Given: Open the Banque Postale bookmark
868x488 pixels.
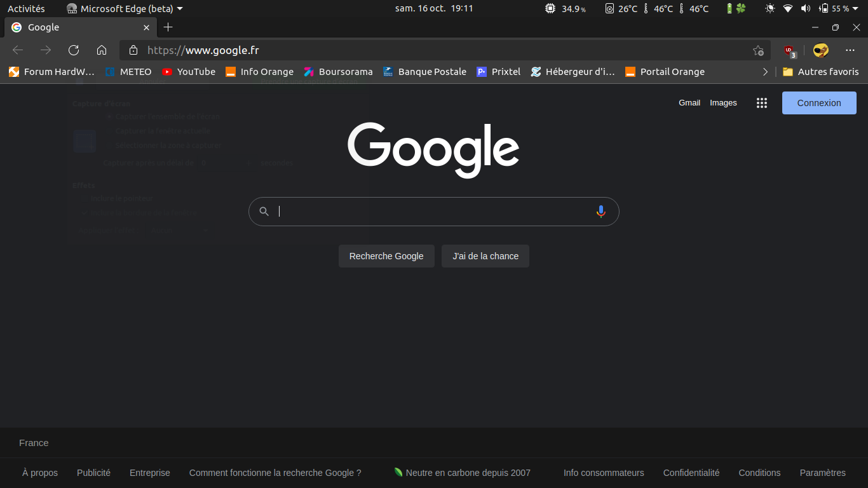Looking at the screenshot, I should tap(424, 72).
